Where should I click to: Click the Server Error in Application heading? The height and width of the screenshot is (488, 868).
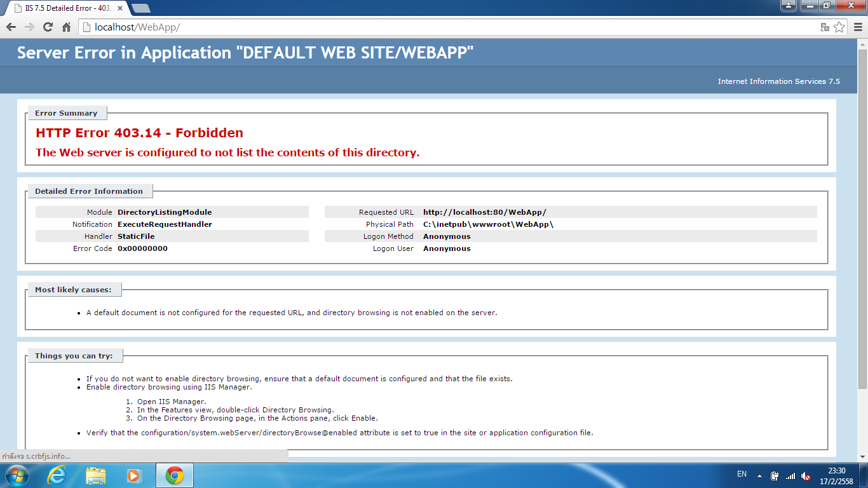(x=245, y=53)
